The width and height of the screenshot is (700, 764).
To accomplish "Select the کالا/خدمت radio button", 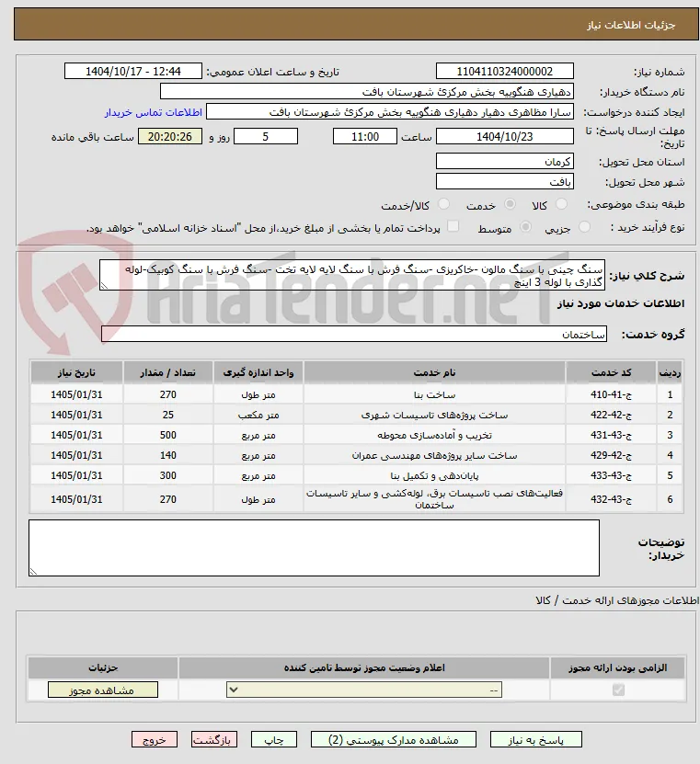I will pyautogui.click(x=443, y=204).
